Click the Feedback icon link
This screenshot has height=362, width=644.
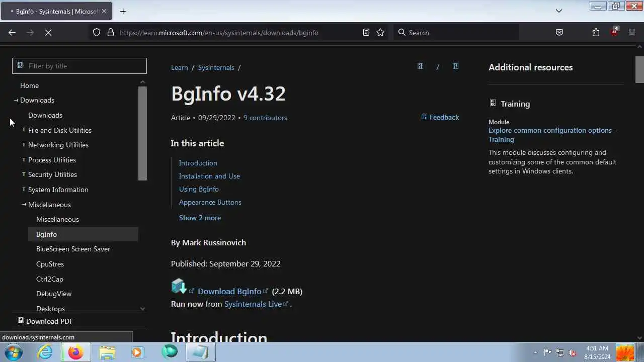(424, 117)
